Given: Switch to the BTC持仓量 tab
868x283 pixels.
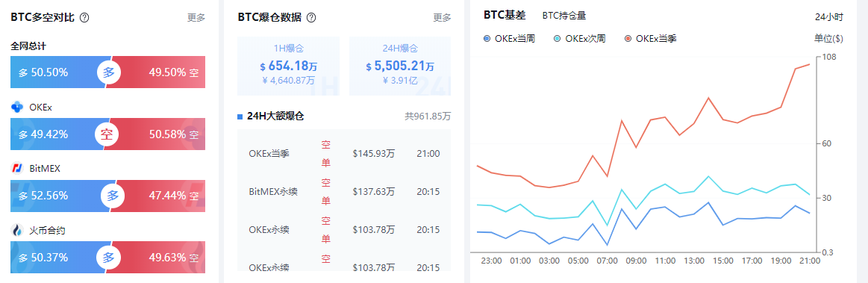Looking at the screenshot, I should pos(564,16).
